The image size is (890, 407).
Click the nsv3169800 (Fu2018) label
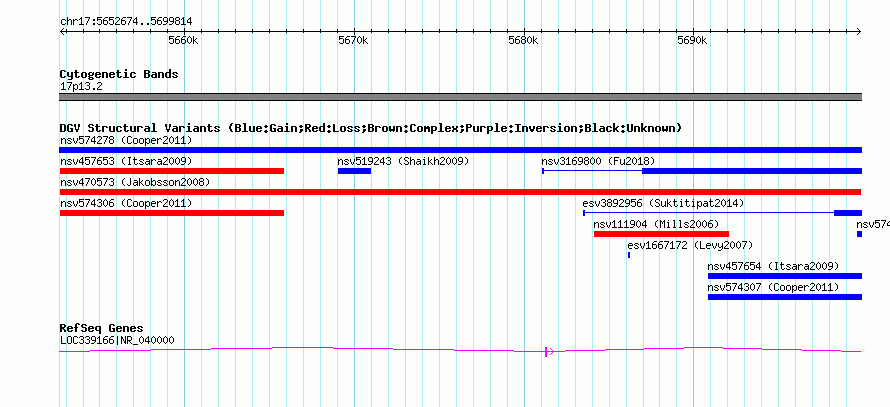click(598, 161)
